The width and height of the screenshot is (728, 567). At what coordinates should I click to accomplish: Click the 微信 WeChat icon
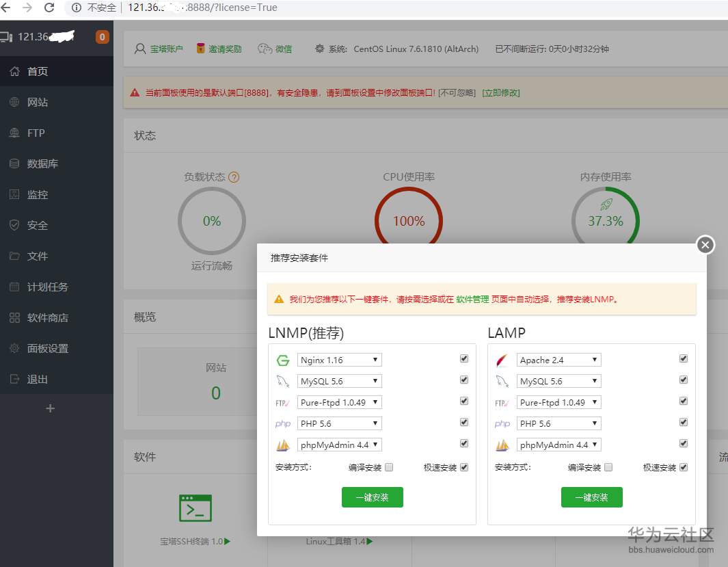click(x=265, y=49)
